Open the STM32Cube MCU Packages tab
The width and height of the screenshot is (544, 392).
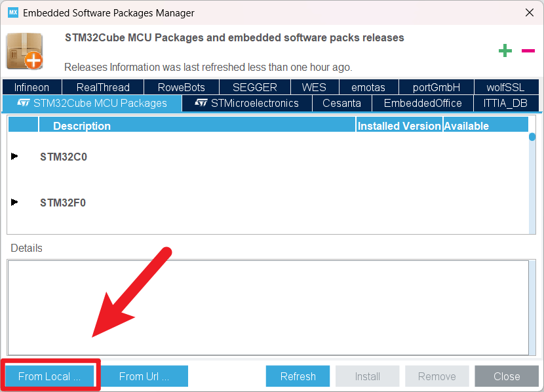[x=92, y=103]
